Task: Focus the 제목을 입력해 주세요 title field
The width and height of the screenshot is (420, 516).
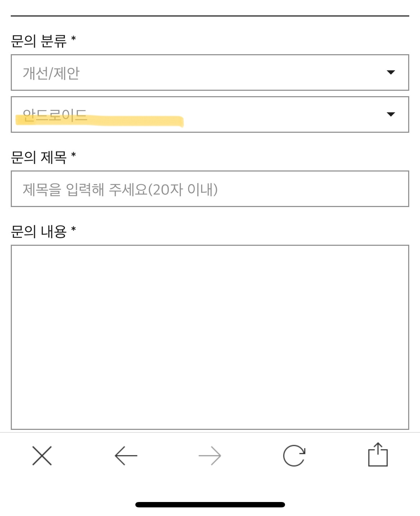Action: click(210, 189)
